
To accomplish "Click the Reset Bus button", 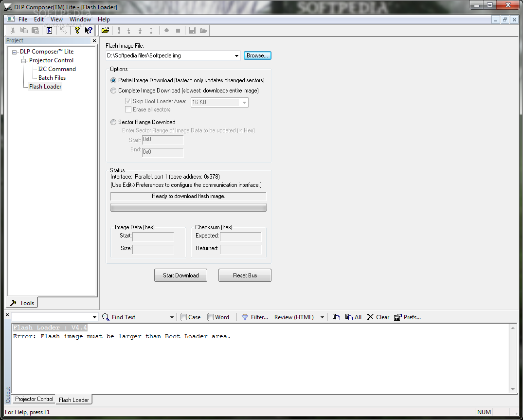I will coord(245,275).
